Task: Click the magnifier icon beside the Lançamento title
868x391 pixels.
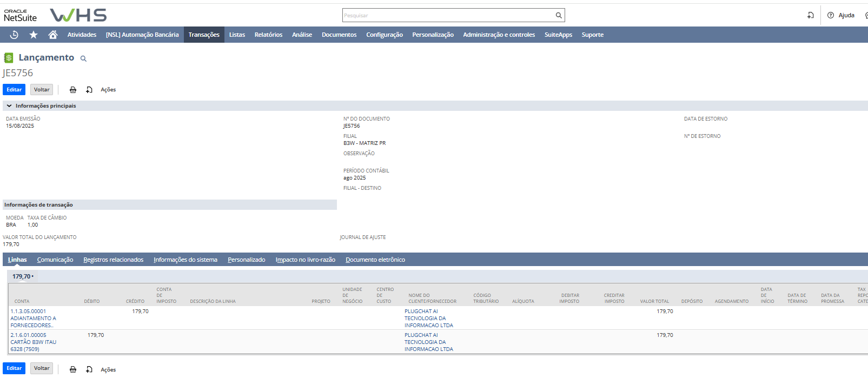Action: [83, 58]
